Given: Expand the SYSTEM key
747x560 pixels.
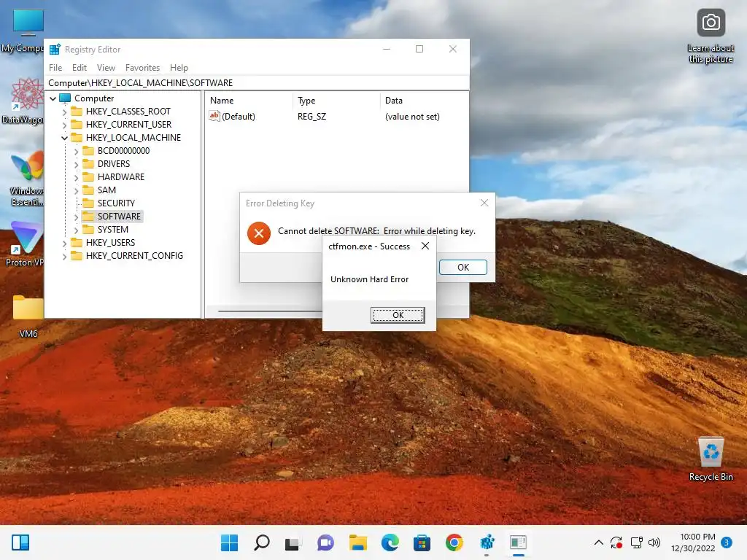Looking at the screenshot, I should pyautogui.click(x=76, y=230).
